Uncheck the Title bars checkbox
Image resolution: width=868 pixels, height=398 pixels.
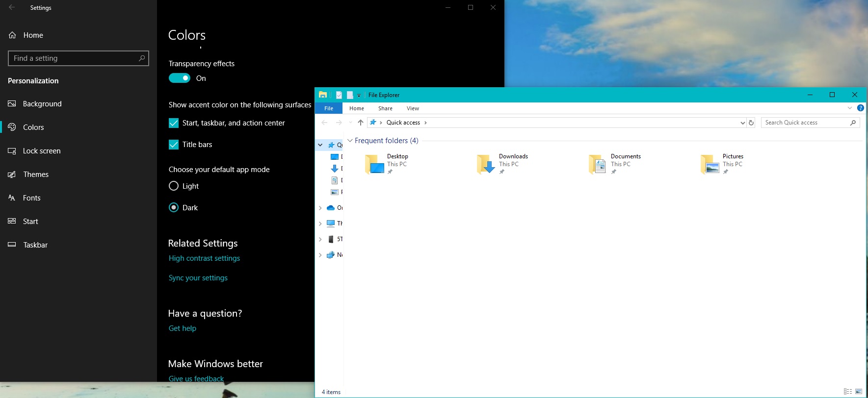[174, 145]
